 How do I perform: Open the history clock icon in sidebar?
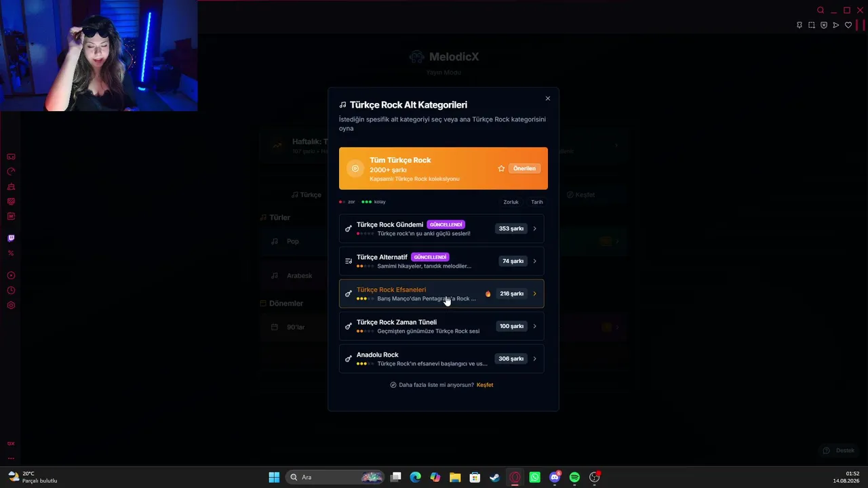[11, 290]
